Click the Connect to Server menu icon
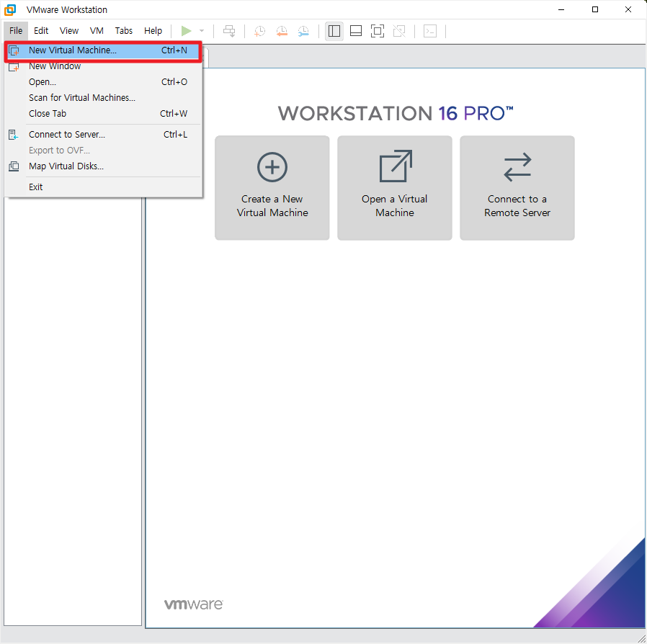Viewport: 647px width, 644px height. [14, 135]
